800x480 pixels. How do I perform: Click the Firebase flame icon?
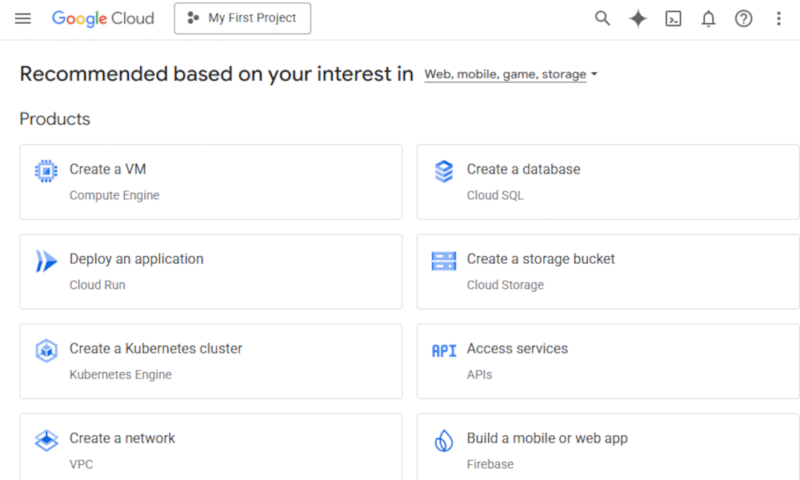444,441
